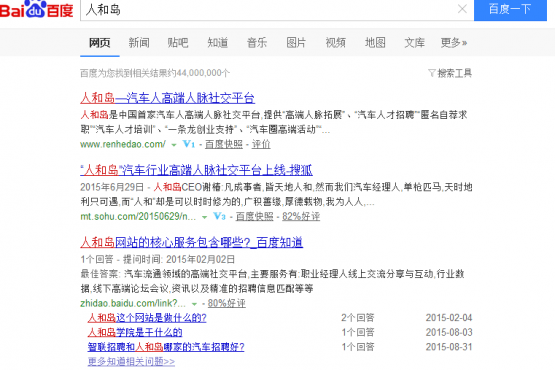555x370 pixels.
Task: Click the mt.sohu.com/20150629 green URL
Action: 138,217
